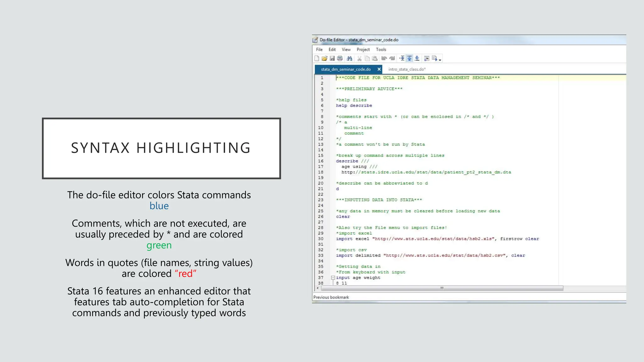Open the Execute do dropdown arrow
This screenshot has height=362, width=644.
pos(440,60)
